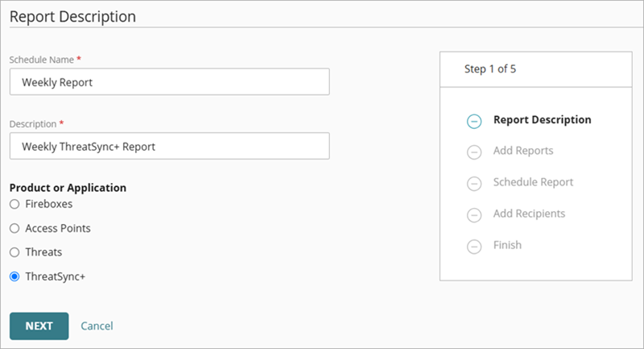Click the Schedule Report step circle icon

(474, 183)
